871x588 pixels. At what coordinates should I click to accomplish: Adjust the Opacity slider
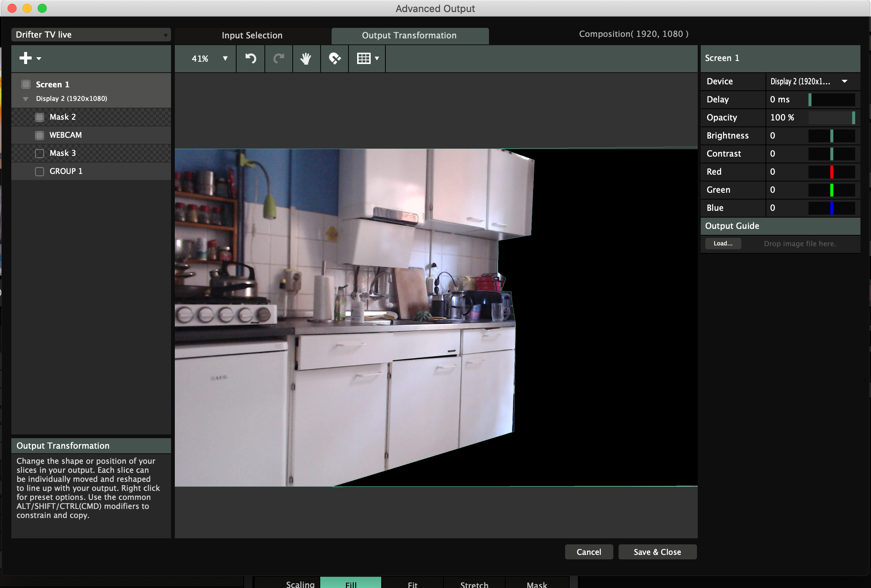pos(831,117)
